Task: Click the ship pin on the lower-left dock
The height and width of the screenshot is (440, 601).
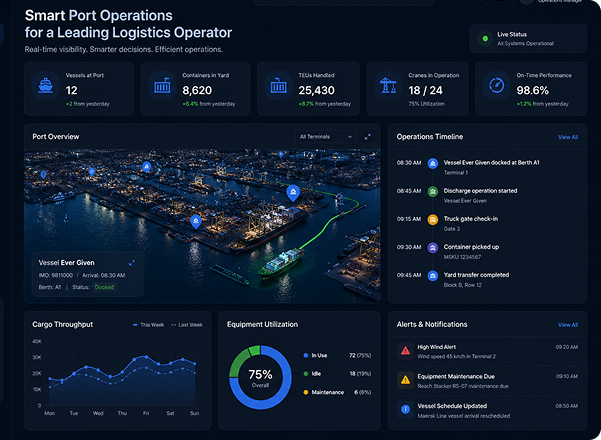Action: pos(196,222)
